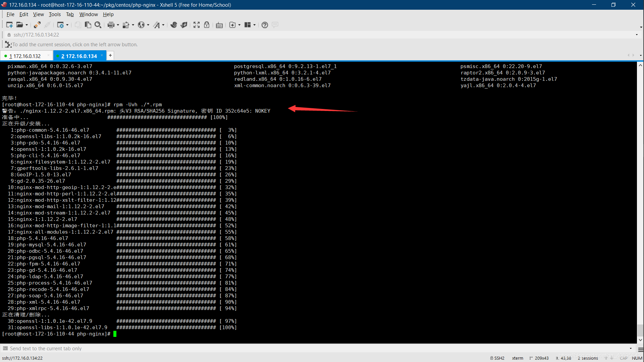Close the 172.16.0.134 tab

[x=102, y=56]
